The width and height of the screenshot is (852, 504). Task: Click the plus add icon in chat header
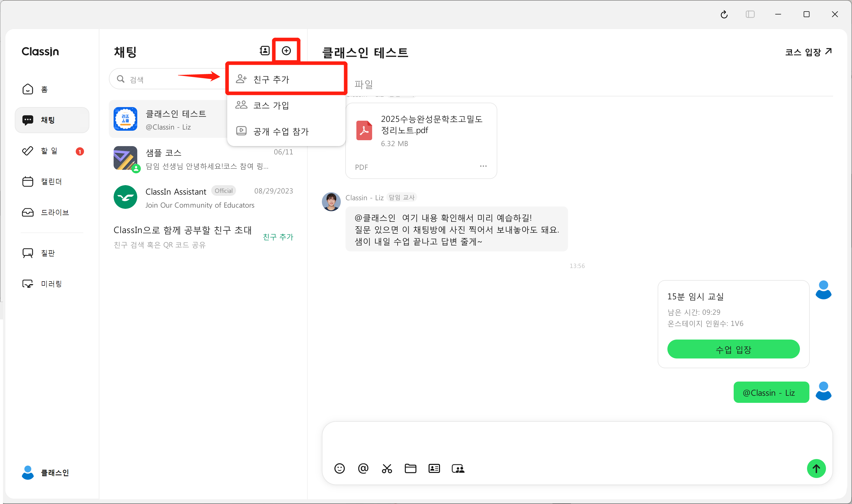(x=286, y=51)
